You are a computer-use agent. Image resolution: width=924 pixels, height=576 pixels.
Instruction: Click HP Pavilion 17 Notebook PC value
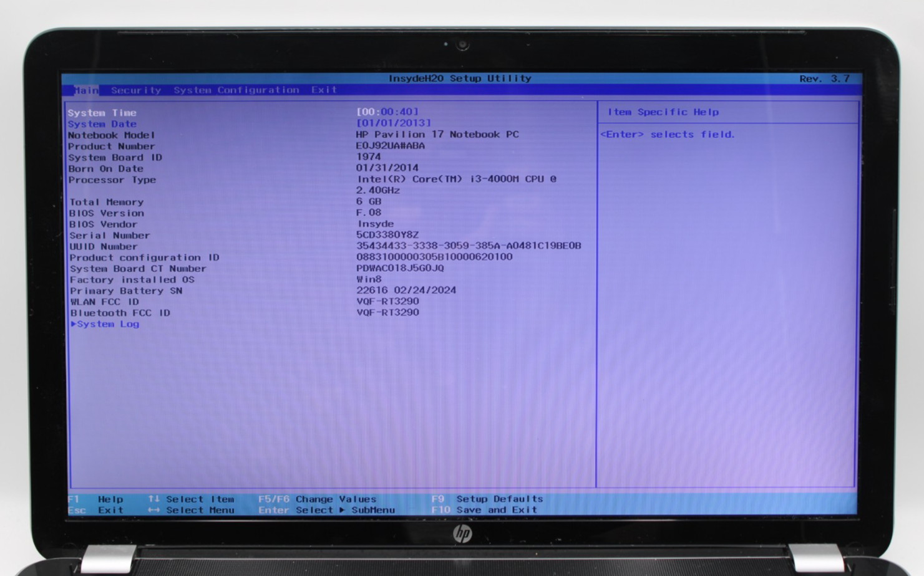tap(437, 135)
